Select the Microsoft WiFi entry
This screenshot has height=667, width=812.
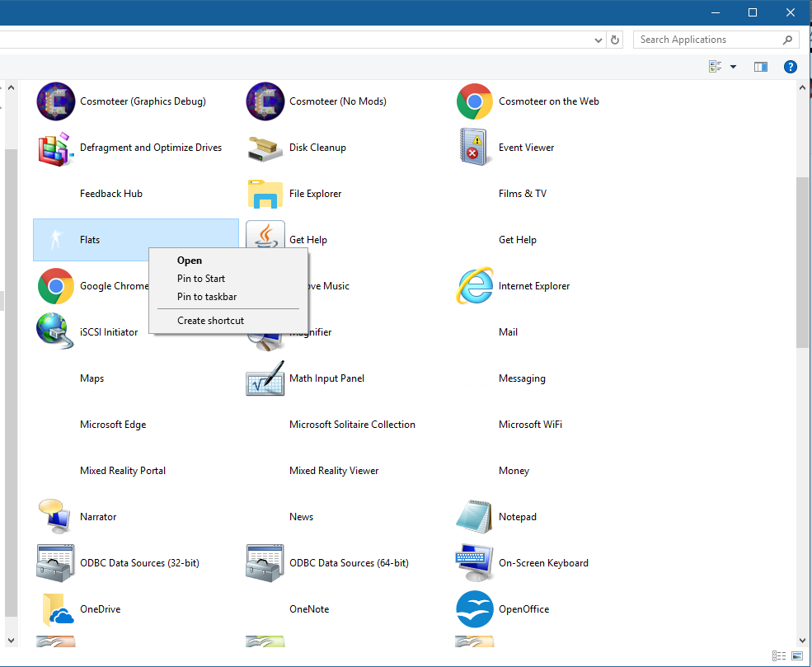tap(530, 425)
